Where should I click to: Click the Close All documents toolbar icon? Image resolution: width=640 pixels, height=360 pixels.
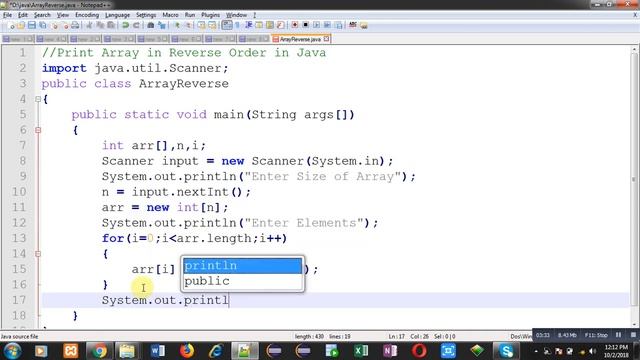(x=65, y=25)
